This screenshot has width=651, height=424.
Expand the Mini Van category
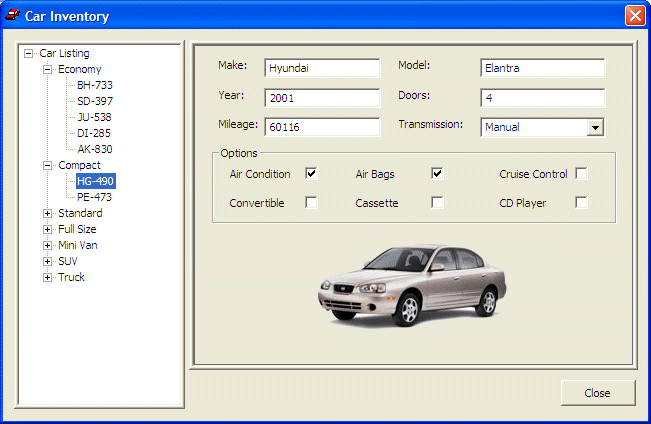47,245
